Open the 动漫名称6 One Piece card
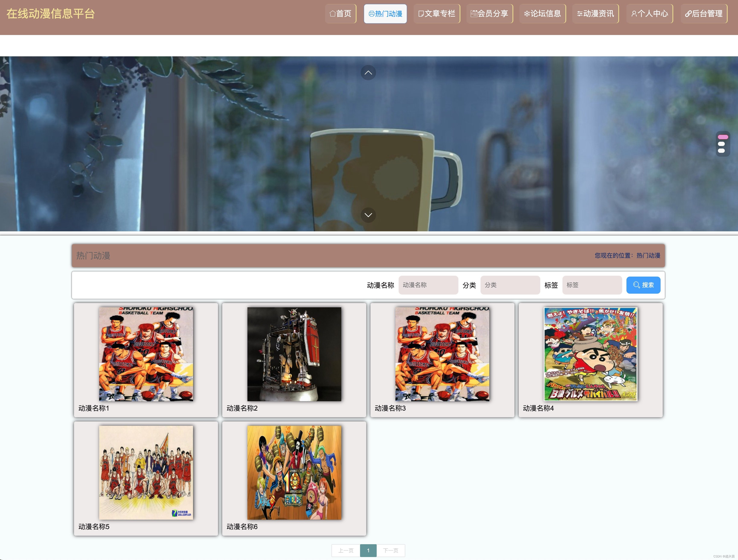This screenshot has height=560, width=738. [294, 472]
